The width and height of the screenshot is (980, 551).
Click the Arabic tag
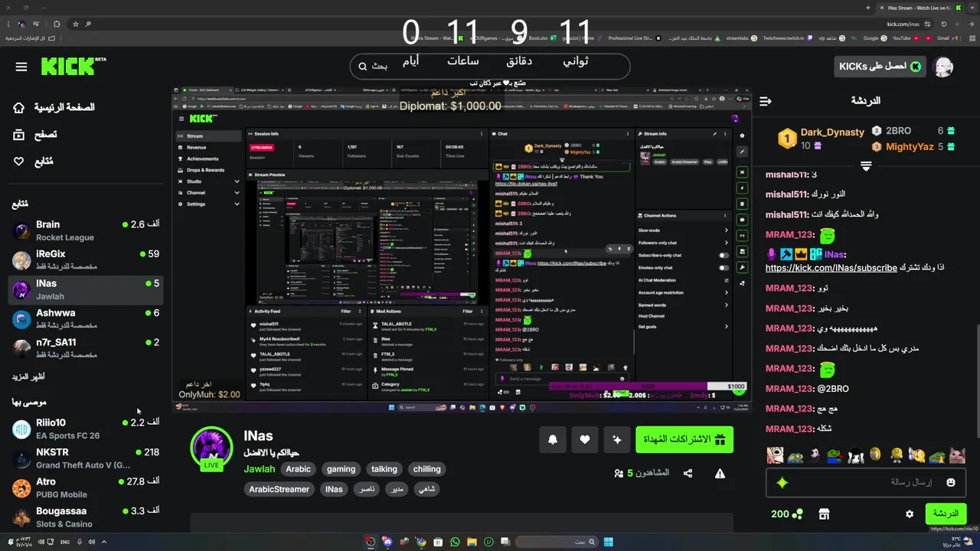click(299, 469)
